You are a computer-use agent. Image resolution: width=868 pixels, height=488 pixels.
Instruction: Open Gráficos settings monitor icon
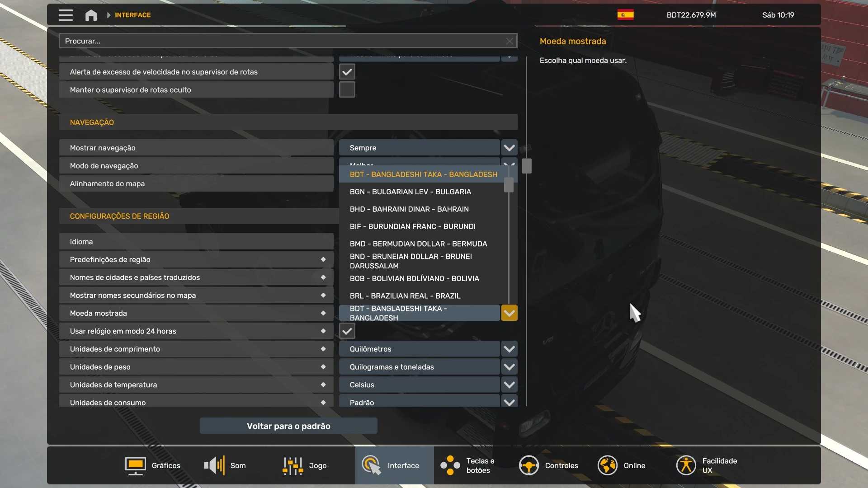(x=135, y=465)
